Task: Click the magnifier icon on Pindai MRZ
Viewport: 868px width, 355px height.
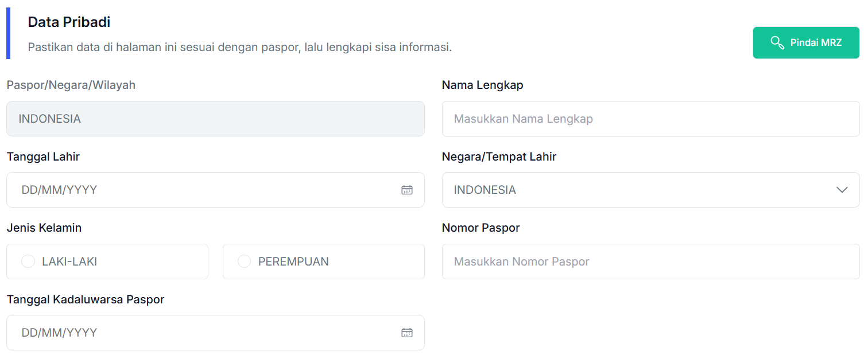Action: 777,42
